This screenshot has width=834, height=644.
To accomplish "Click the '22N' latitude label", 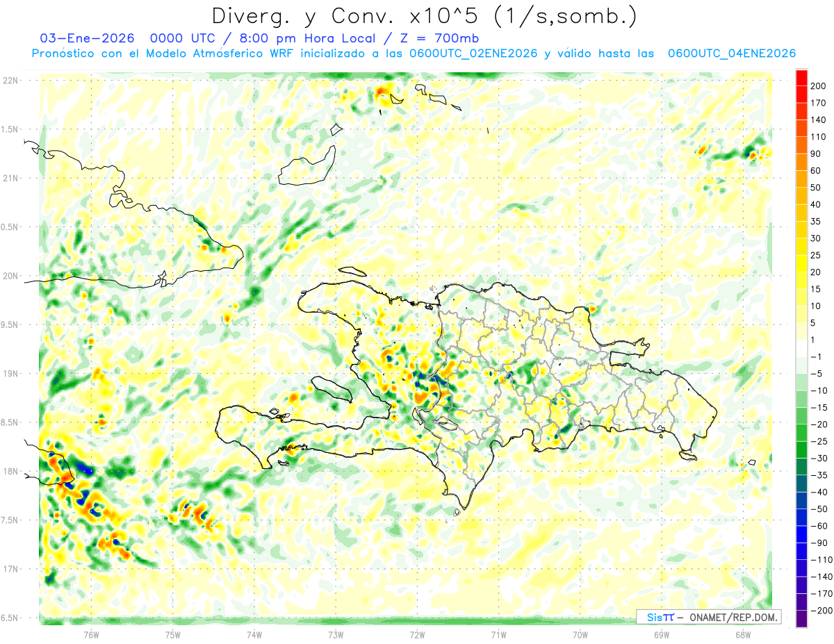I will pos(10,81).
